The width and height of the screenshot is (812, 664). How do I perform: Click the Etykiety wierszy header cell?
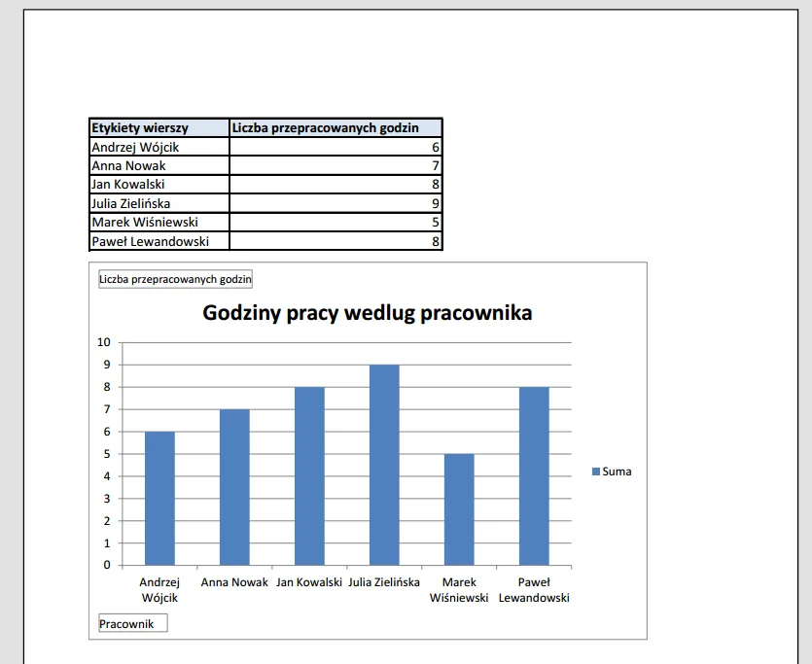point(159,127)
